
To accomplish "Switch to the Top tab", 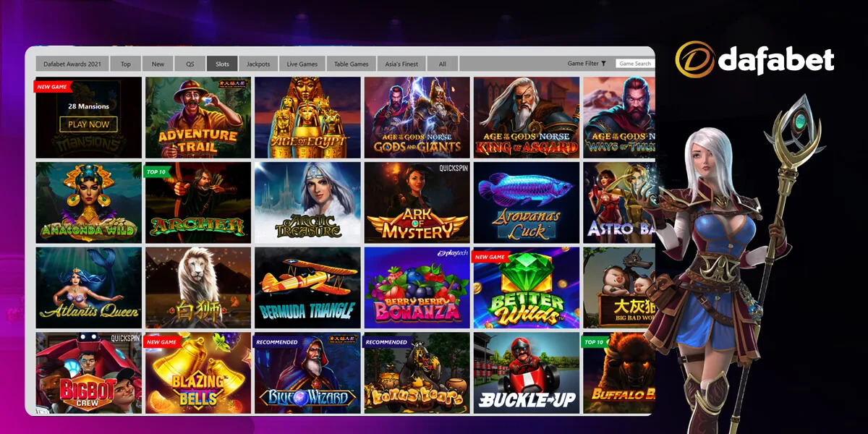I will coord(126,64).
